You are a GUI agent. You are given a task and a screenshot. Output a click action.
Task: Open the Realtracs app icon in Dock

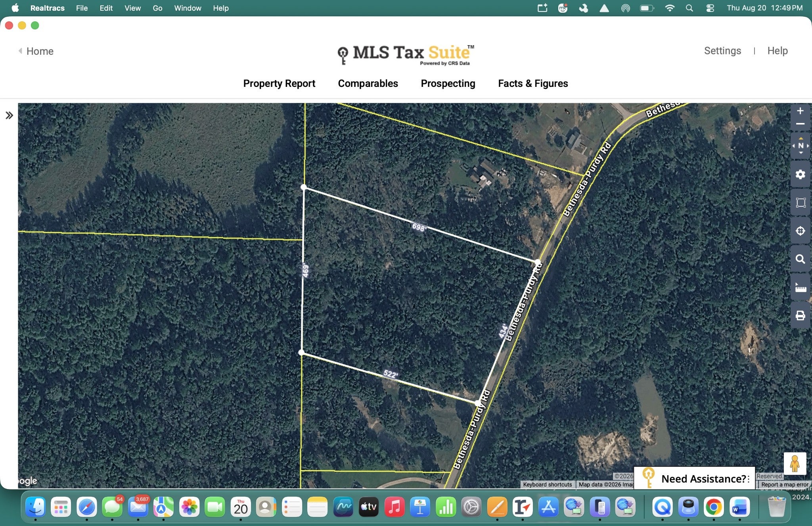pyautogui.click(x=523, y=507)
